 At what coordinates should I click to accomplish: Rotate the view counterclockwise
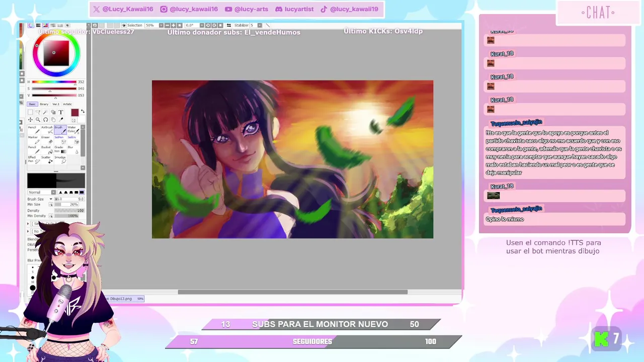(x=208, y=25)
